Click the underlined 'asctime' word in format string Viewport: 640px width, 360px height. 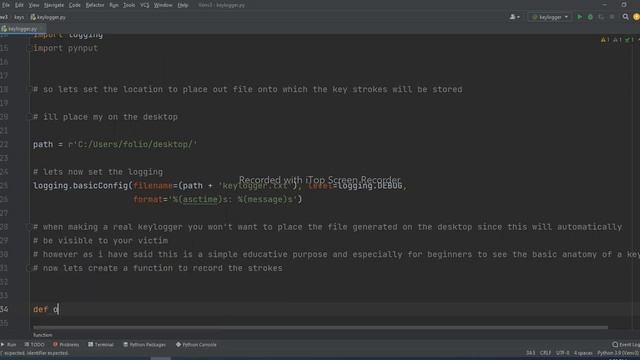click(200, 200)
